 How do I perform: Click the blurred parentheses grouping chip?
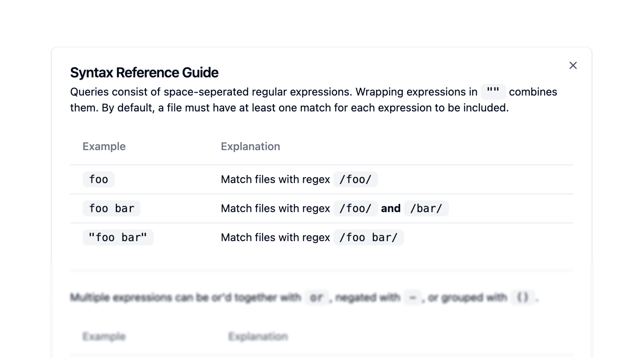[523, 297]
